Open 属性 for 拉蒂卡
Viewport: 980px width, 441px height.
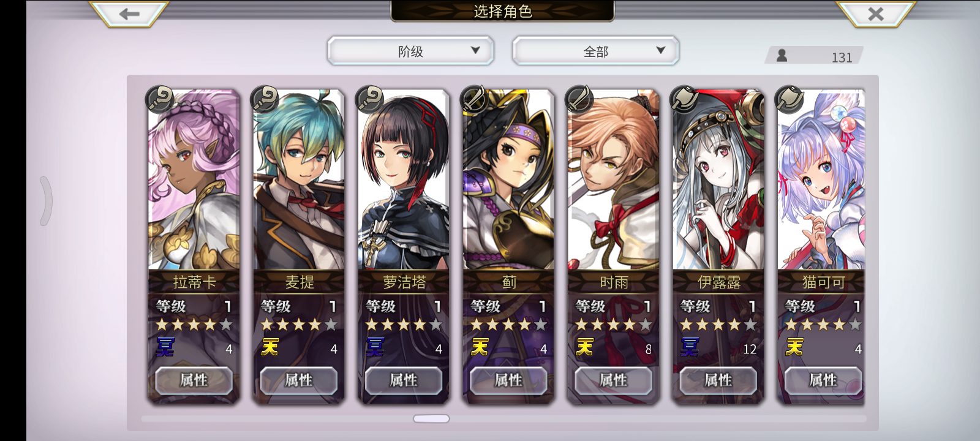[194, 380]
